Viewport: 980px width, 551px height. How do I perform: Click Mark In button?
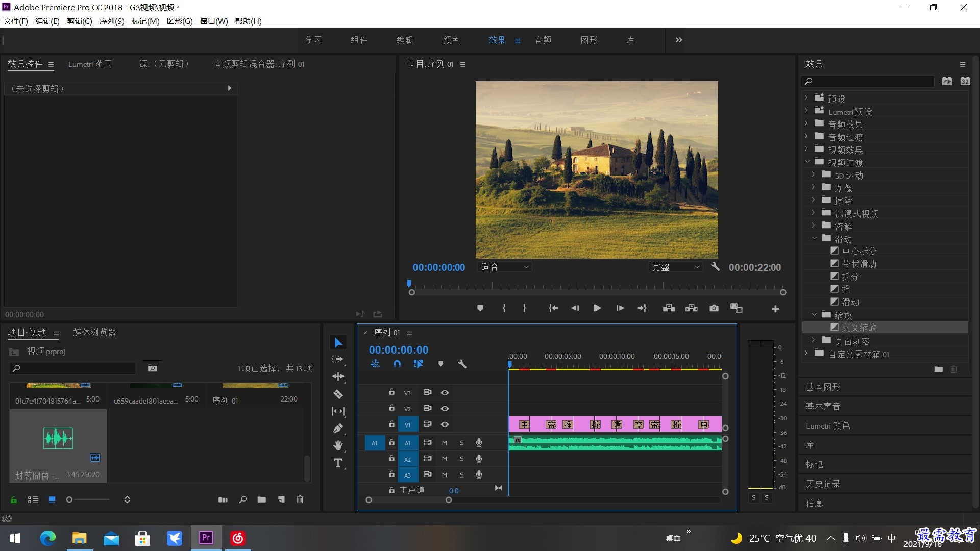point(504,308)
